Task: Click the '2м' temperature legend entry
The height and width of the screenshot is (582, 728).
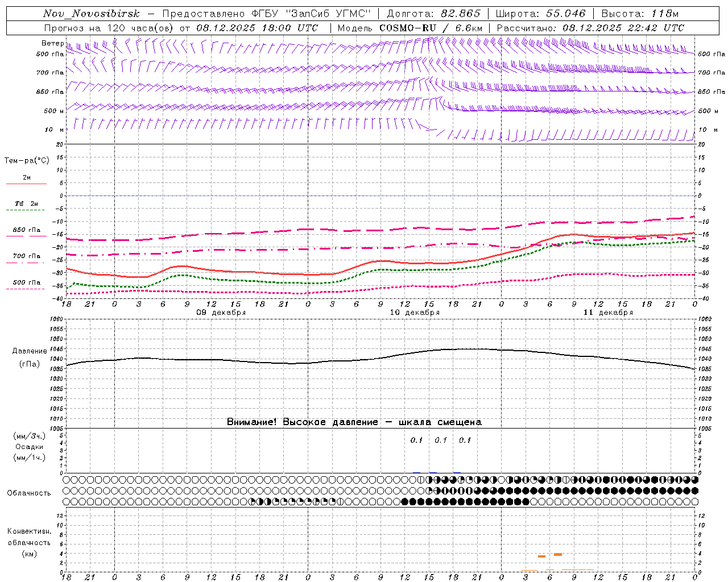Action: (x=27, y=177)
